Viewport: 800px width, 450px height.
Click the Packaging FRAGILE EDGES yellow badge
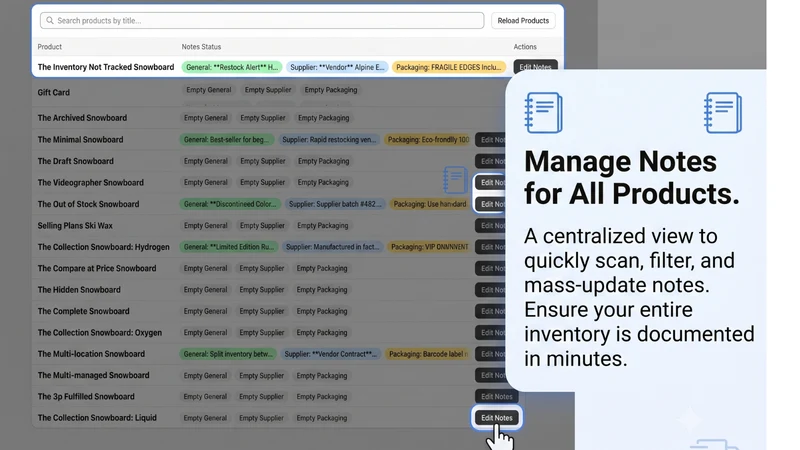click(x=448, y=67)
